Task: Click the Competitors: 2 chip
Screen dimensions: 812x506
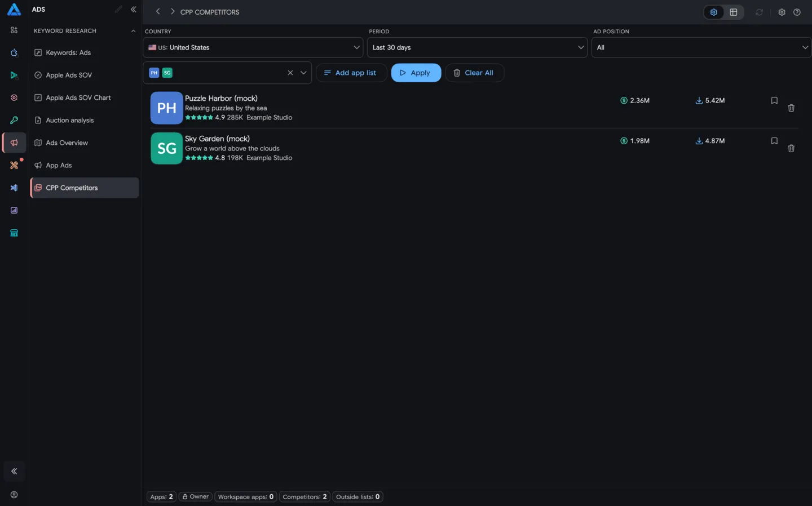Action: click(304, 496)
